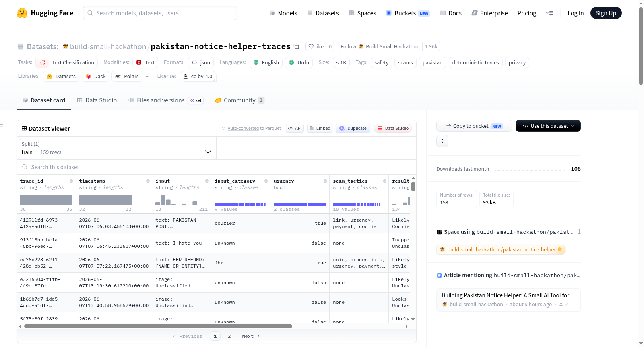Copy dataset name with the copy icon
Viewport: 644px width, 347px height.
click(x=296, y=46)
